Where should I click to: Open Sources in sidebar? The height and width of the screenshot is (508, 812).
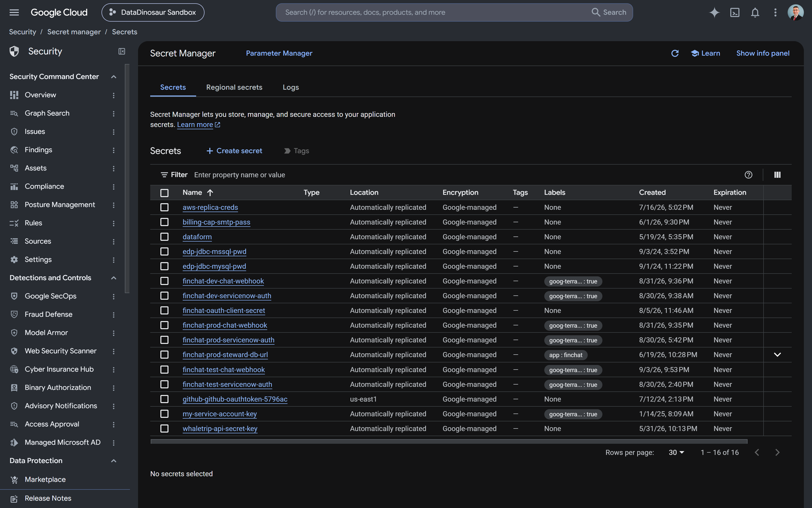38,241
